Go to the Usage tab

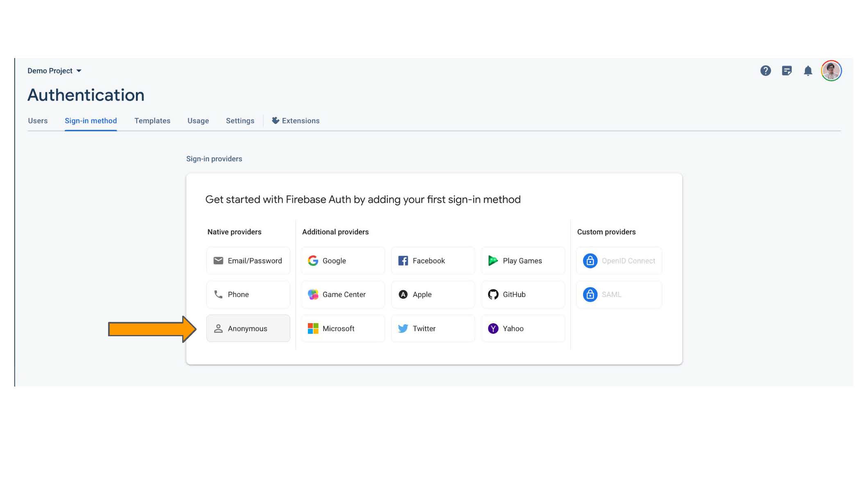[198, 121]
